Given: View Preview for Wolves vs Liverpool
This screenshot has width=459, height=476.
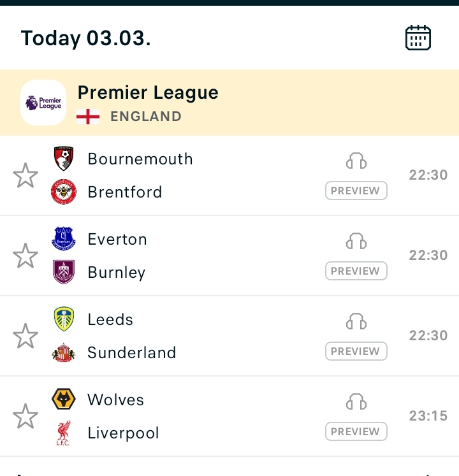Looking at the screenshot, I should click(356, 431).
